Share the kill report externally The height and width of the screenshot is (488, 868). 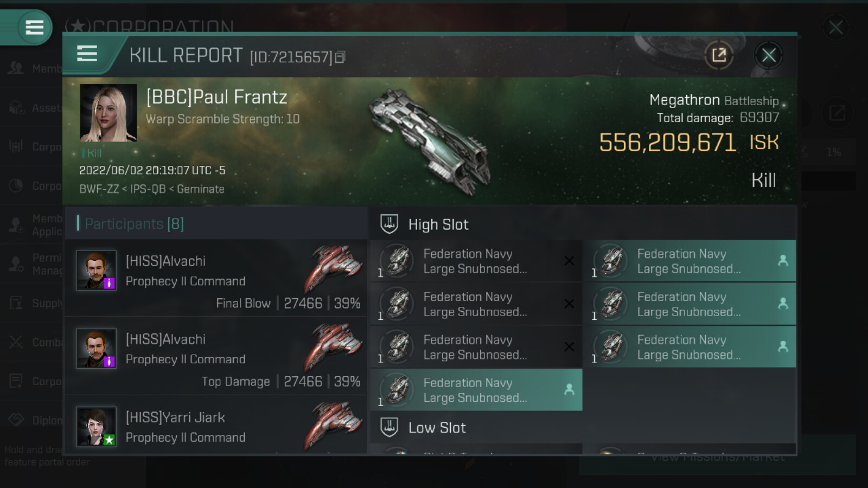pos(719,55)
